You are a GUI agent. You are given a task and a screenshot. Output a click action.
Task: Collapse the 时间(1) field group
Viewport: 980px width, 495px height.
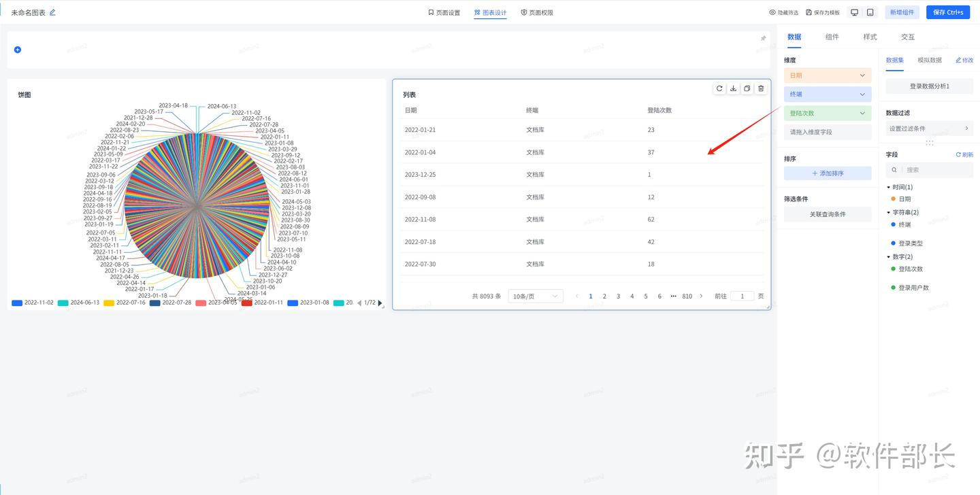pyautogui.click(x=889, y=187)
